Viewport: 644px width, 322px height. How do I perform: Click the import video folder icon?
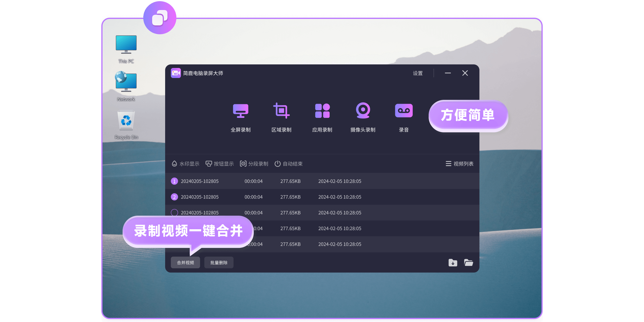click(x=453, y=263)
